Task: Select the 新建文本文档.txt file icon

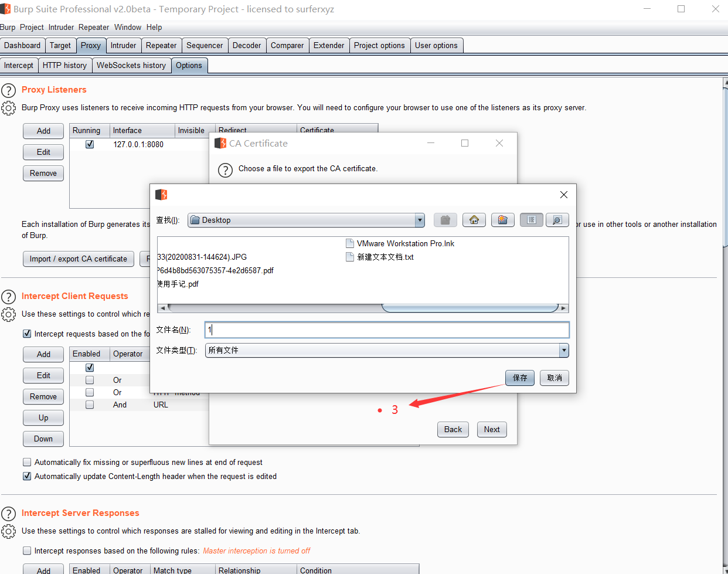Action: coord(350,257)
